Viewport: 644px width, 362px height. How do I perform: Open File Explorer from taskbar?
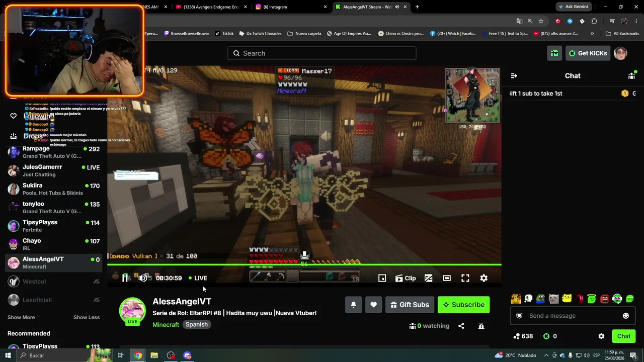154,355
